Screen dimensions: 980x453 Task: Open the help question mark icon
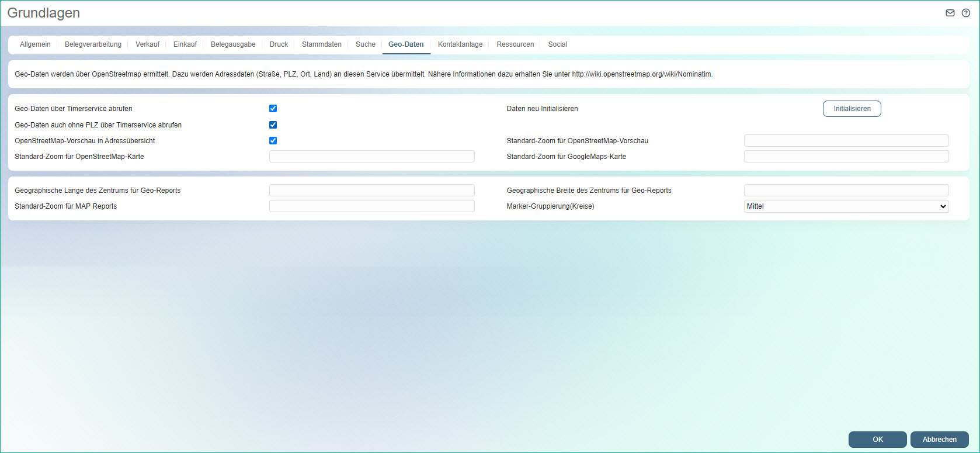point(966,13)
